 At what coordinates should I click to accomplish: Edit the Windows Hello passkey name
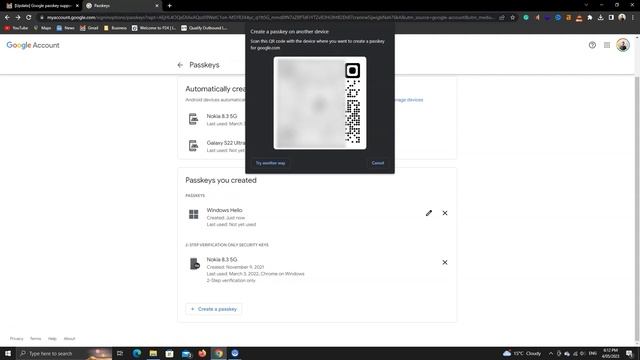[x=429, y=213]
